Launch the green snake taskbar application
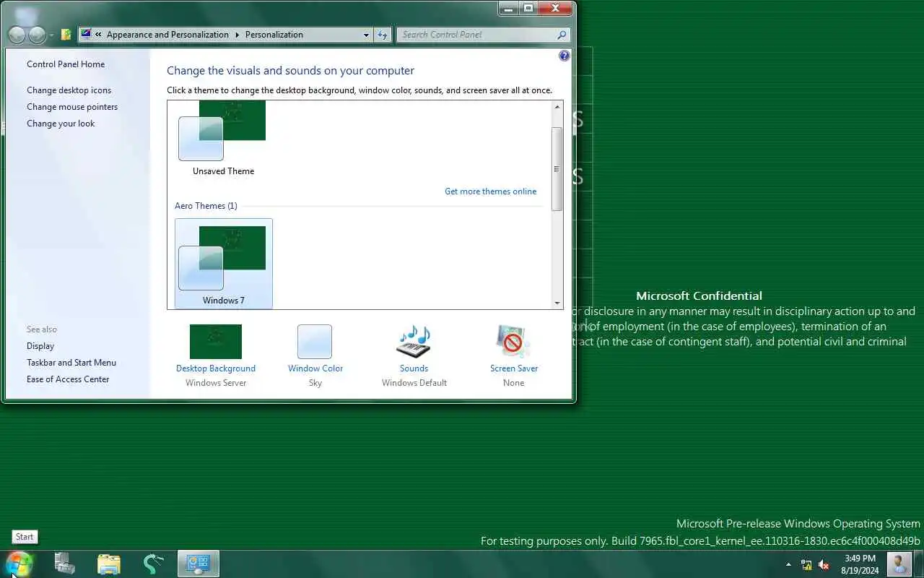The width and height of the screenshot is (924, 578). 153,564
